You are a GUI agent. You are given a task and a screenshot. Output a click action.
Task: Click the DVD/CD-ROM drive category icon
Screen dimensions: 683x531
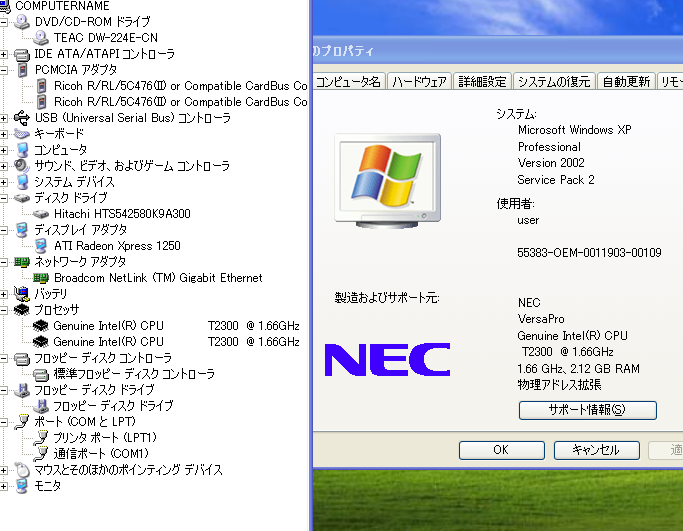pyautogui.click(x=22, y=22)
